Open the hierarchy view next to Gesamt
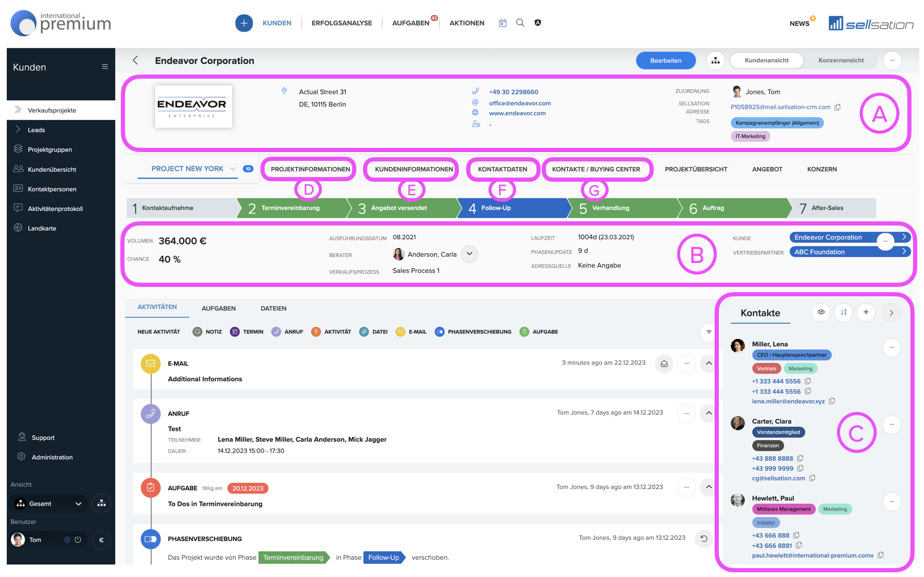 point(102,503)
